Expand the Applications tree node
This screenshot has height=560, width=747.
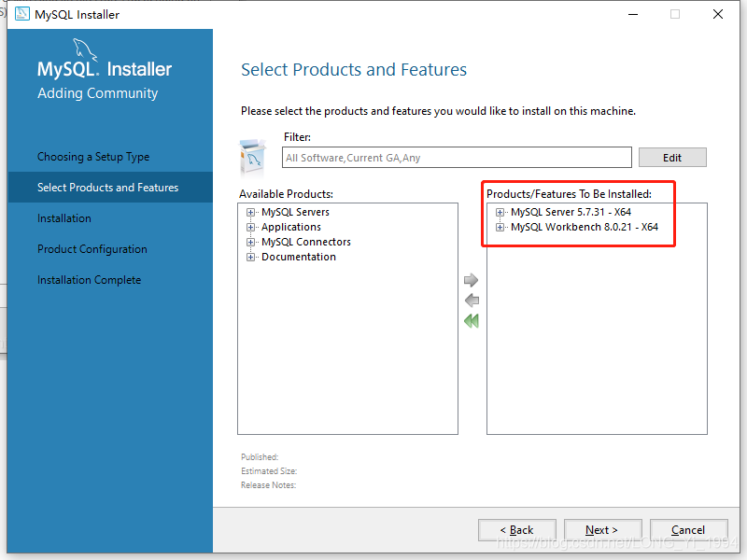click(250, 227)
